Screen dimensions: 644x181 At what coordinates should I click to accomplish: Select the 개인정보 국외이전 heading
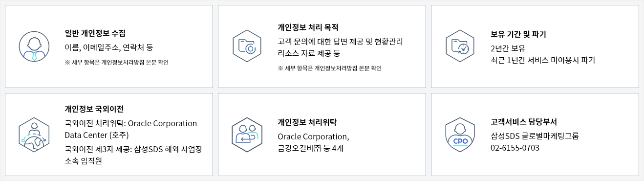click(x=94, y=109)
